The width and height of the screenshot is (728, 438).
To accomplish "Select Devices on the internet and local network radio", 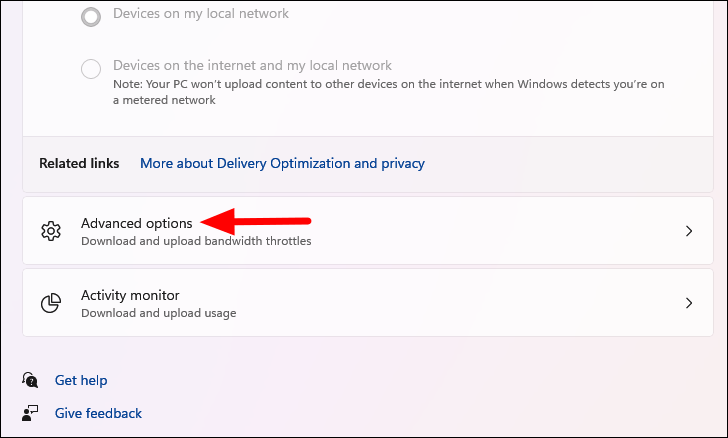I will pos(91,69).
